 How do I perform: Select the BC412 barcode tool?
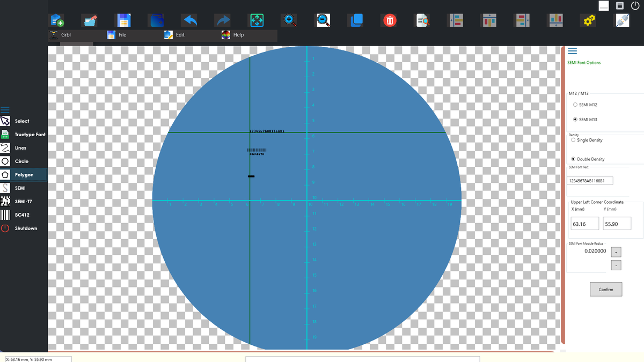click(x=24, y=215)
